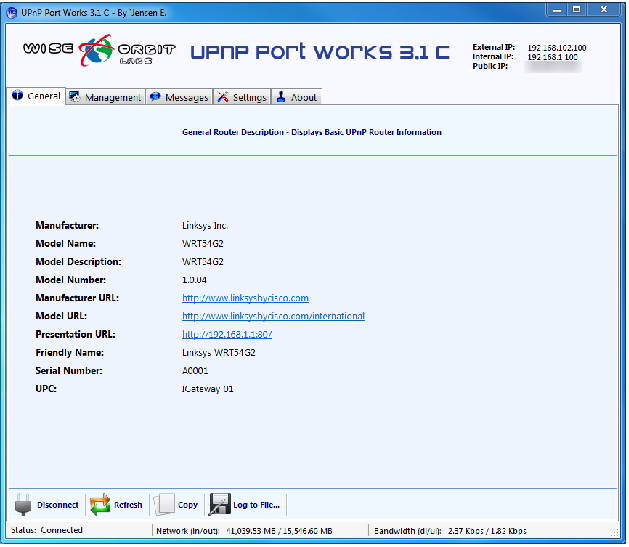This screenshot has height=547, width=629.
Task: Click the Log to File floppy icon
Action: (x=219, y=504)
